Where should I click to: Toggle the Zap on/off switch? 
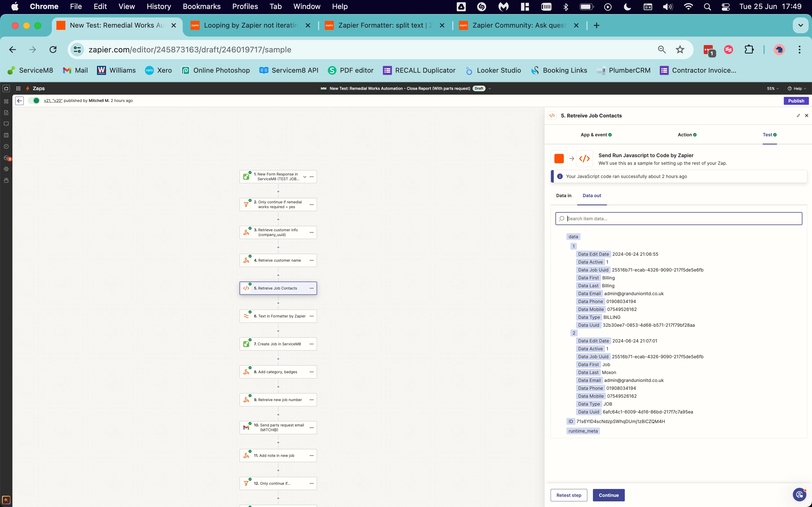pyautogui.click(x=34, y=101)
